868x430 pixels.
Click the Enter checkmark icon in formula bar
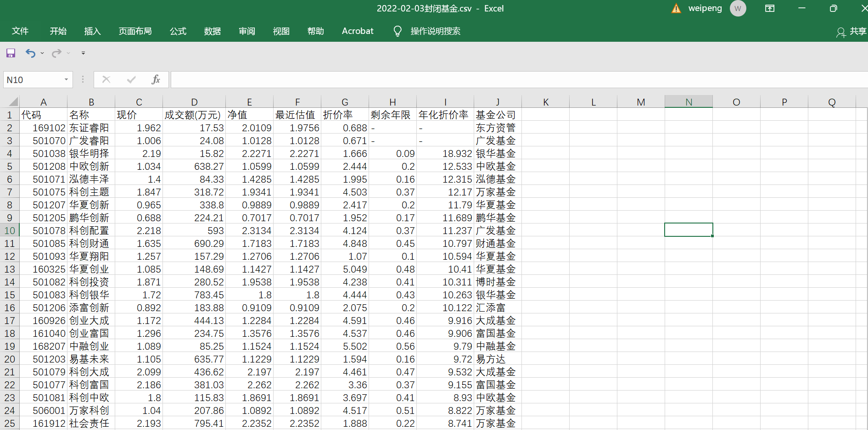click(131, 80)
